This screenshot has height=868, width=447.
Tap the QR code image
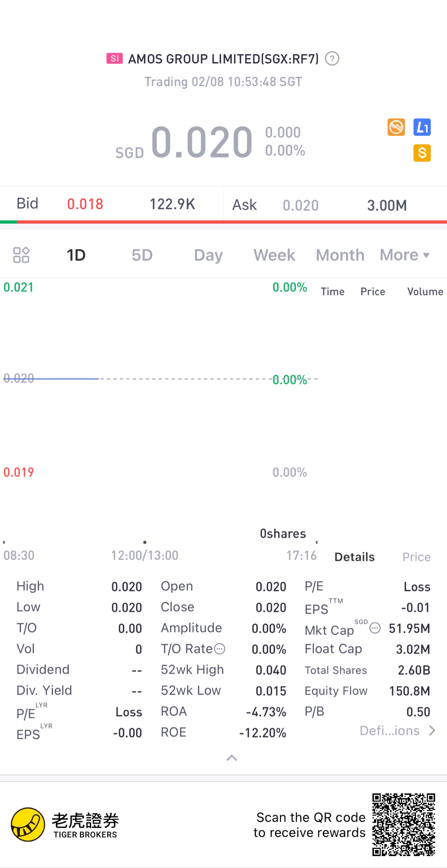[x=403, y=825]
